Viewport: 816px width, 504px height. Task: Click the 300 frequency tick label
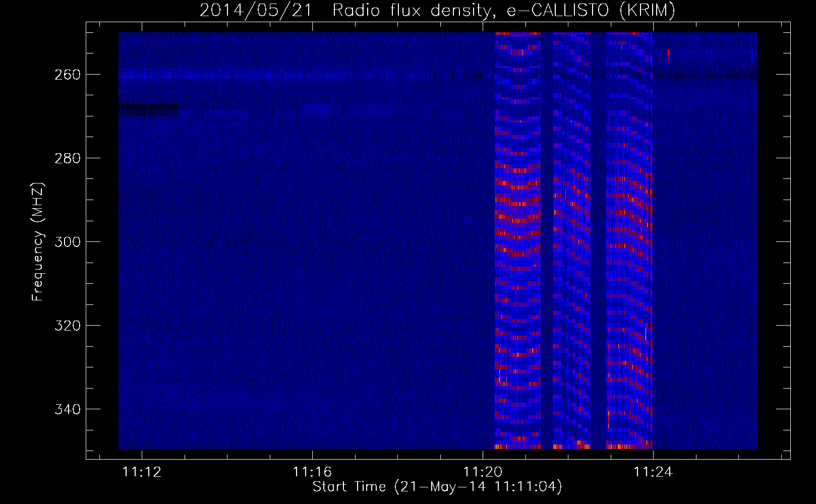click(67, 242)
